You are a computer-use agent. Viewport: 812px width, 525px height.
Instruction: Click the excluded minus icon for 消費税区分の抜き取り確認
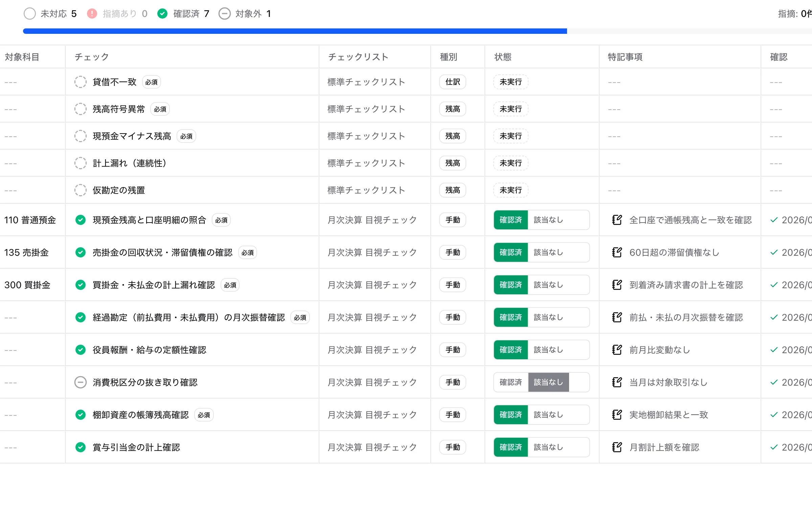click(x=81, y=382)
